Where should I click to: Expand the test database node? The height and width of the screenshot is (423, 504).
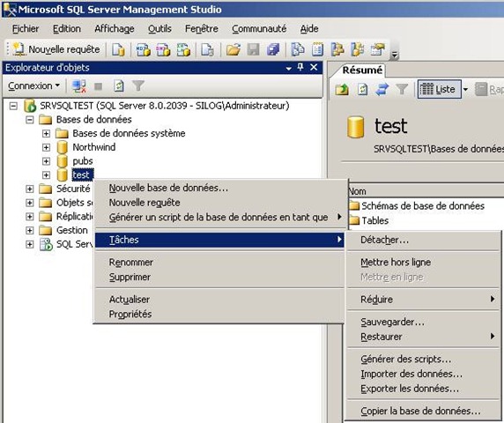[46, 174]
